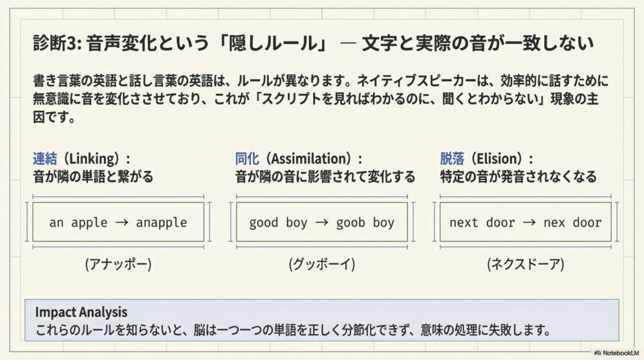Image resolution: width=644 pixels, height=360 pixels.
Task: Click the intro paragraph about 書き言葉の英語
Action: (x=321, y=99)
